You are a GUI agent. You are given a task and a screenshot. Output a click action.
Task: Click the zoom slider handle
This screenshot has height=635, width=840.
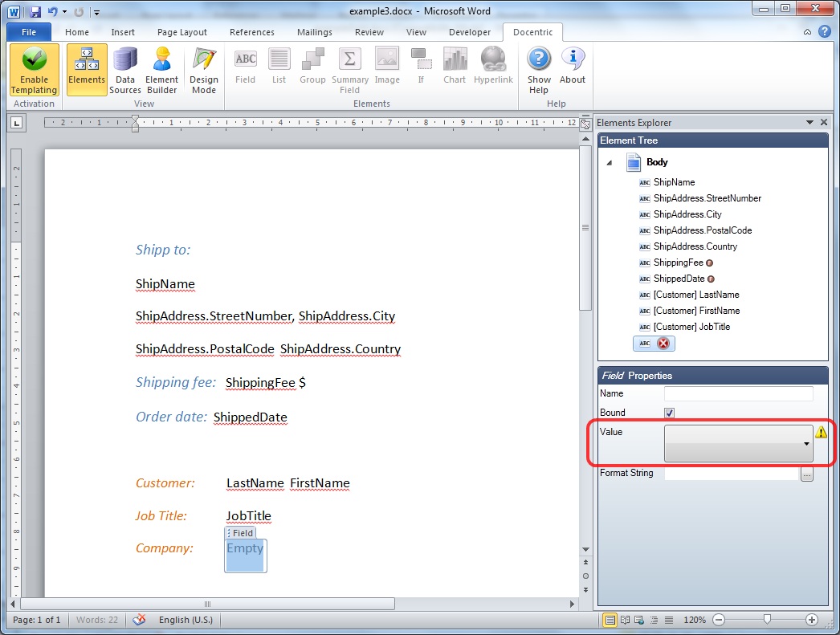click(767, 620)
